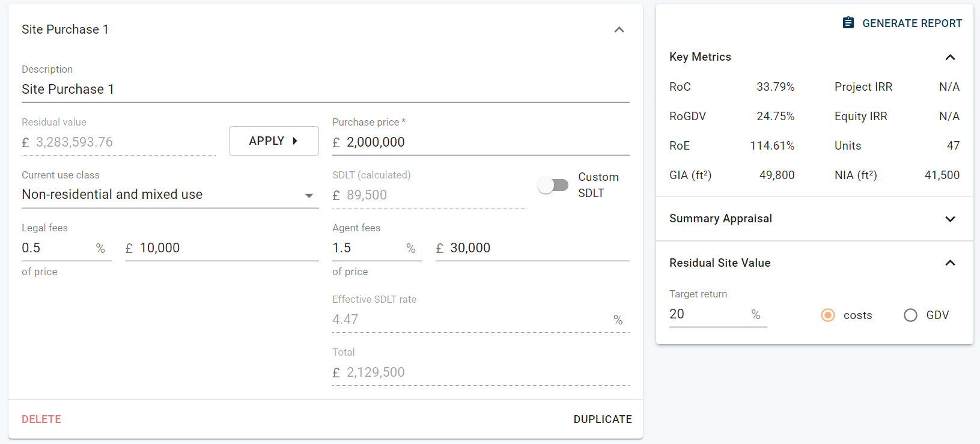Expand the Summary Appraisal section
The width and height of the screenshot is (980, 444).
(949, 219)
